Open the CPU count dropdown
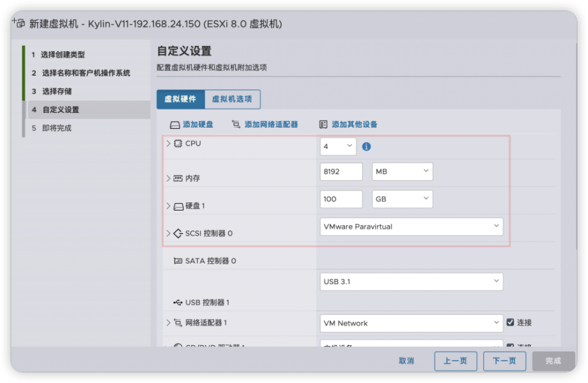The width and height of the screenshot is (588, 383). [x=338, y=146]
